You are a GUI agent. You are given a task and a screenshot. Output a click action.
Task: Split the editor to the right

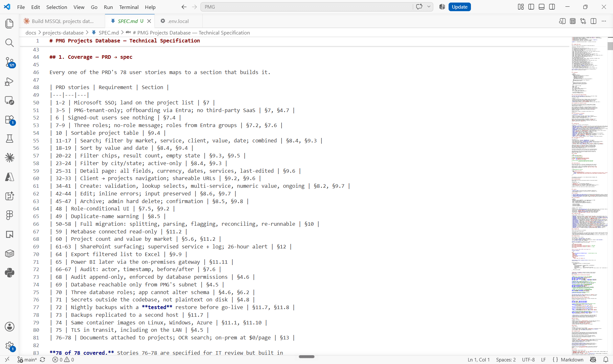click(x=594, y=21)
